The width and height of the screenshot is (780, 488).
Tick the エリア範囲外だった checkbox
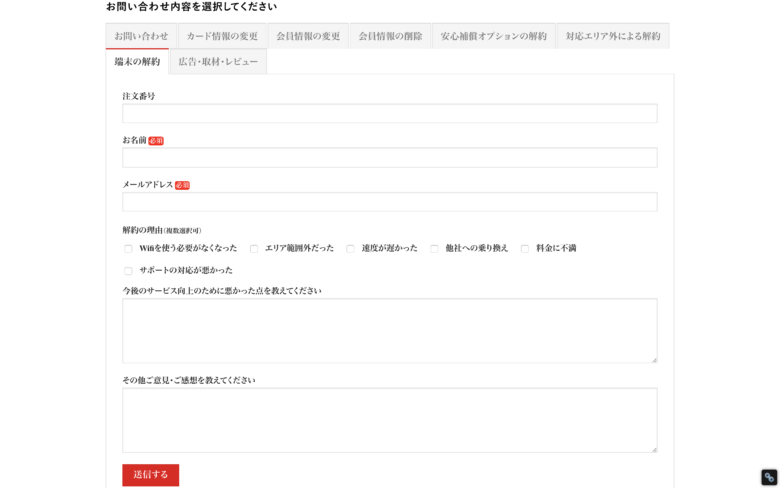pos(254,249)
